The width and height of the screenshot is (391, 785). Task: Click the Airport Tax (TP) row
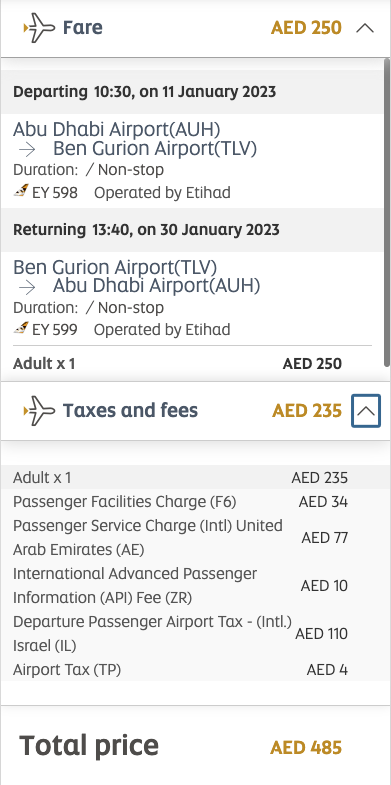pos(180,669)
